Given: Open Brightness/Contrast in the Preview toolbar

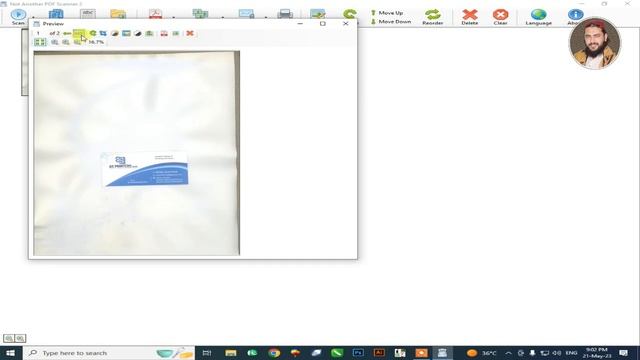Looking at the screenshot, I should coord(115,33).
